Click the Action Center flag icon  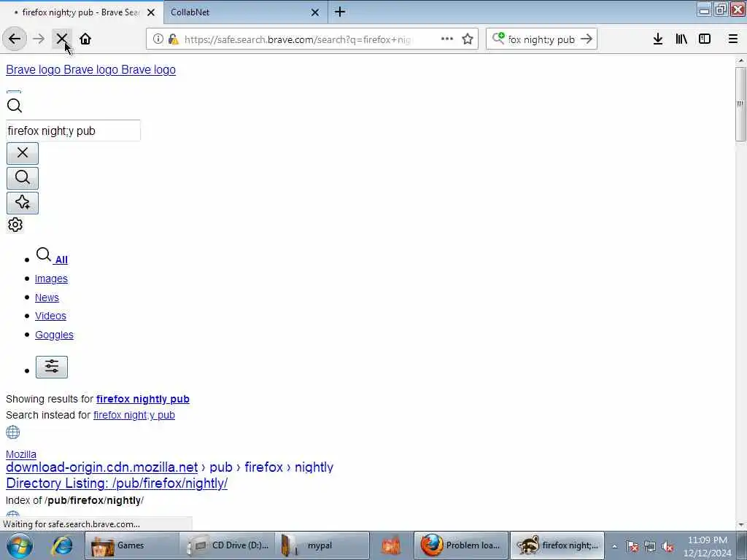click(632, 547)
